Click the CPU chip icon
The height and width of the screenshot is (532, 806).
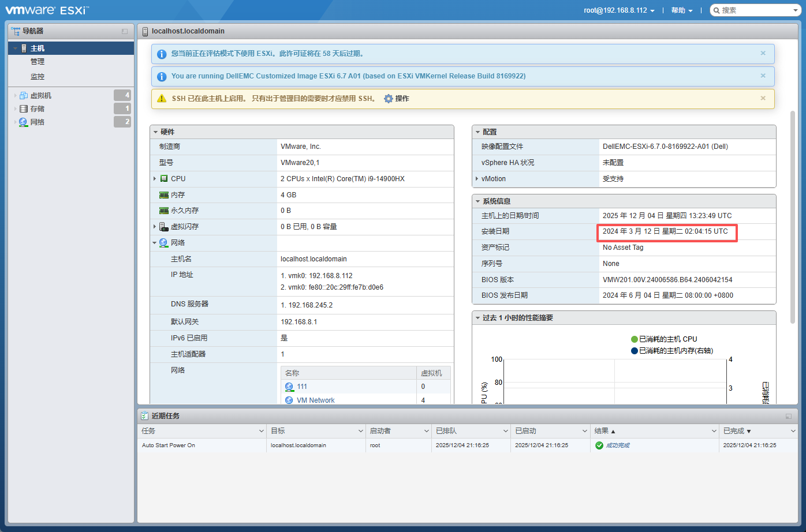pos(164,179)
